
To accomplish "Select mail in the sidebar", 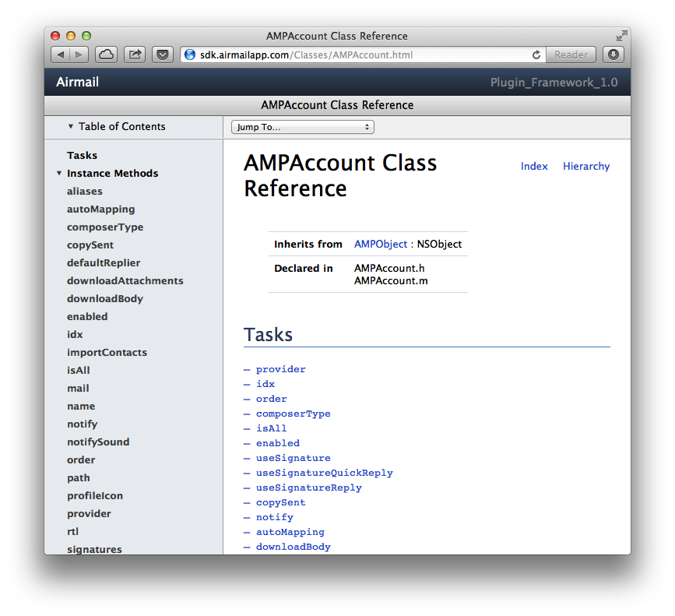I will point(78,389).
